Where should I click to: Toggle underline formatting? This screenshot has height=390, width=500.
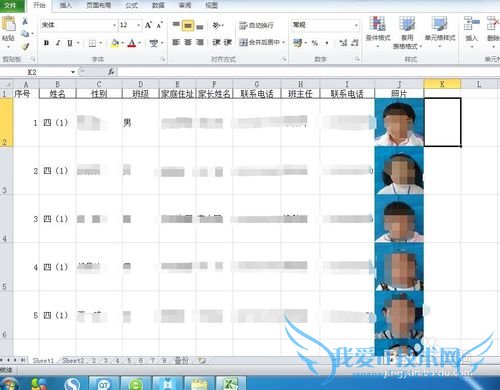pyautogui.click(x=70, y=43)
